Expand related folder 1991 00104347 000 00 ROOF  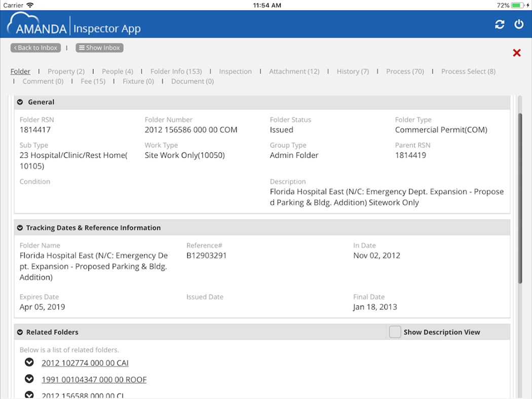[x=29, y=379]
